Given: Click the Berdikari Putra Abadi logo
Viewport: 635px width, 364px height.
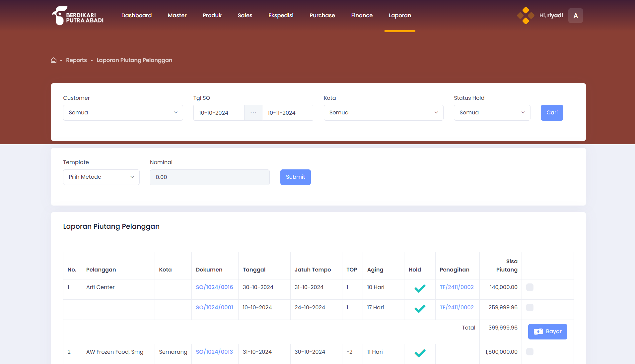Looking at the screenshot, I should 78,16.
